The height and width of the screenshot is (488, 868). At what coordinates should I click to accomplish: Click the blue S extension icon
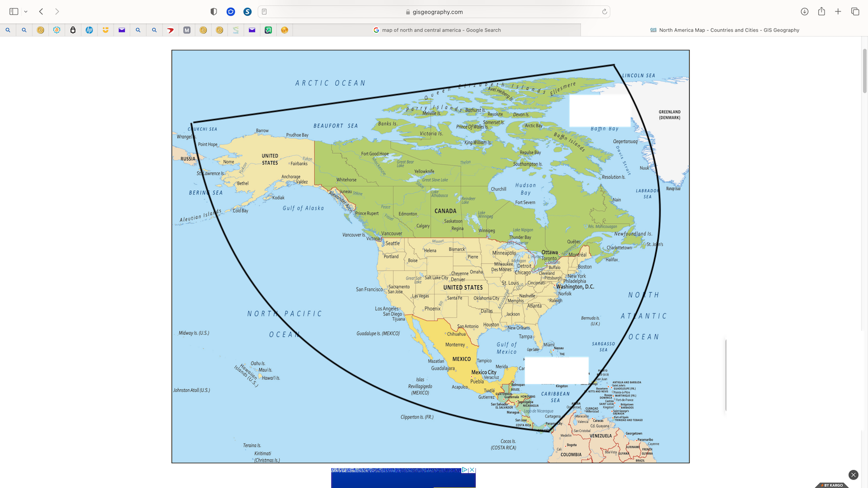(x=247, y=11)
